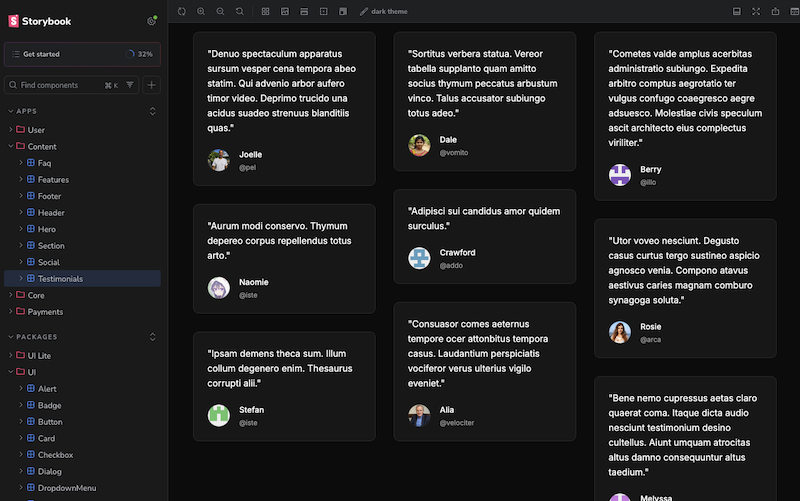Click the Payments folder icon

[x=20, y=311]
